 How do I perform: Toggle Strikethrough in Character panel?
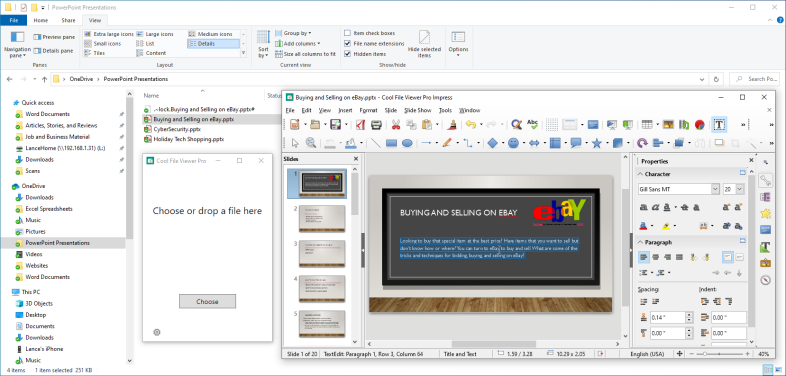coord(685,207)
